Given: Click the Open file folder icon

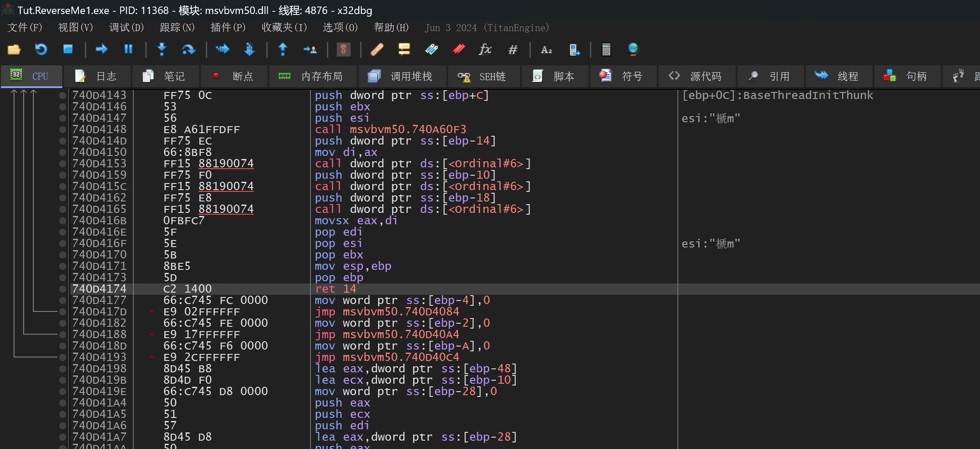Looking at the screenshot, I should (x=14, y=49).
